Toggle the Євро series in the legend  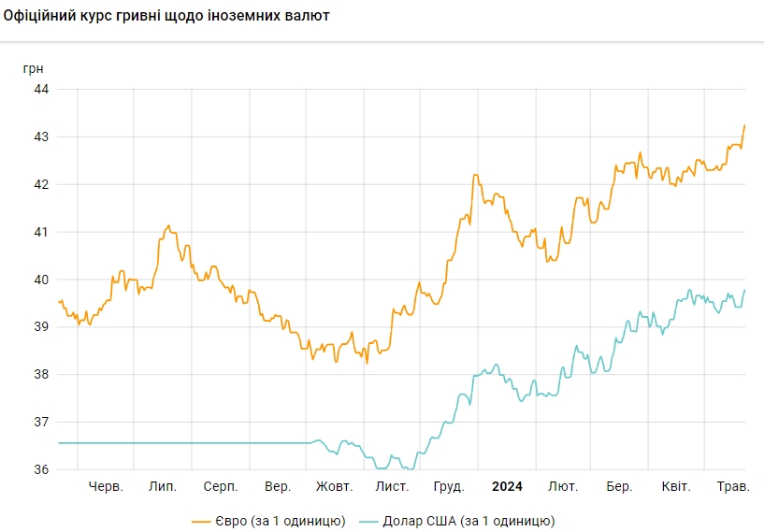[281, 520]
